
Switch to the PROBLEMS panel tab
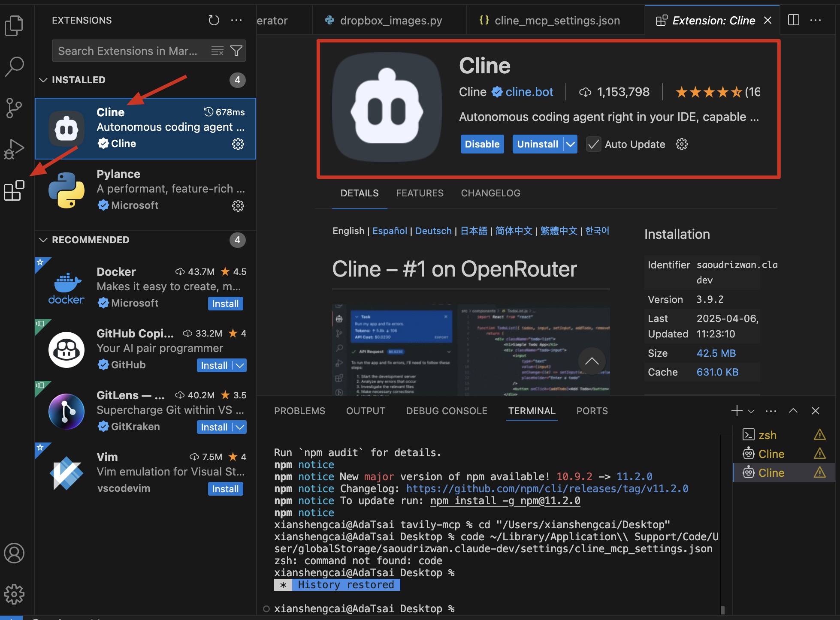coord(299,411)
